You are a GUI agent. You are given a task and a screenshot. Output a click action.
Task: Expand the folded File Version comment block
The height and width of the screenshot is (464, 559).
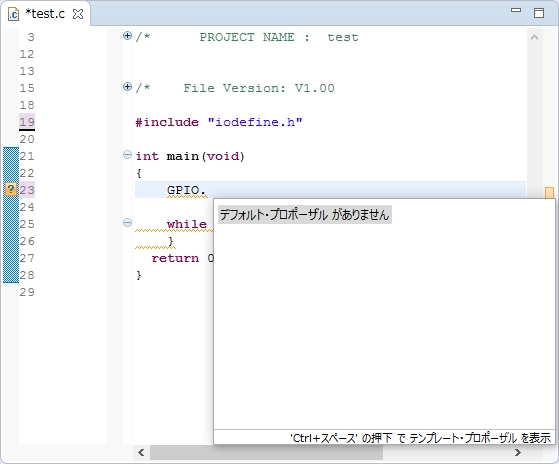127,87
